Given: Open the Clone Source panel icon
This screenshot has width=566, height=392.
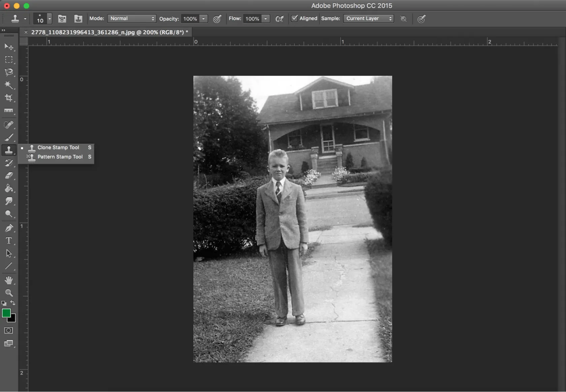Looking at the screenshot, I should click(78, 19).
